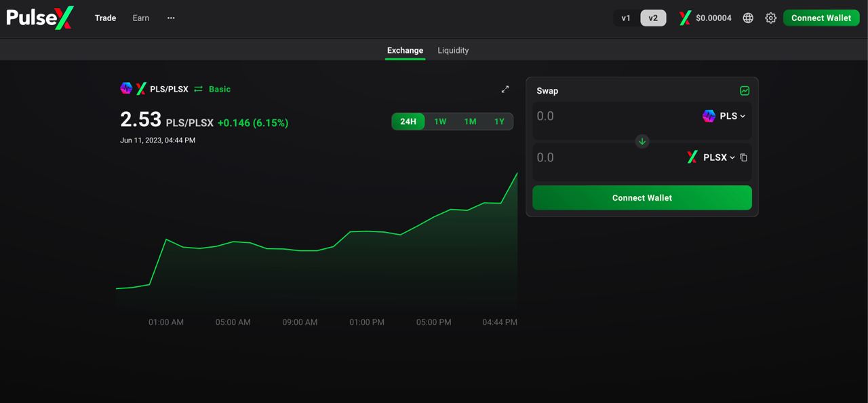Viewport: 868px width, 403px height.
Task: Click the PLSX token icon above chart
Action: pos(141,89)
